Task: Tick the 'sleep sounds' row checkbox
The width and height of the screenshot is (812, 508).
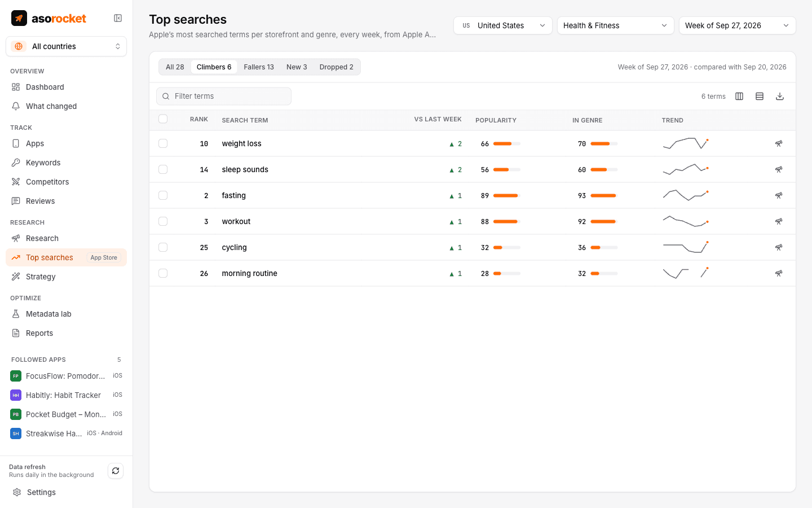Action: [163, 170]
